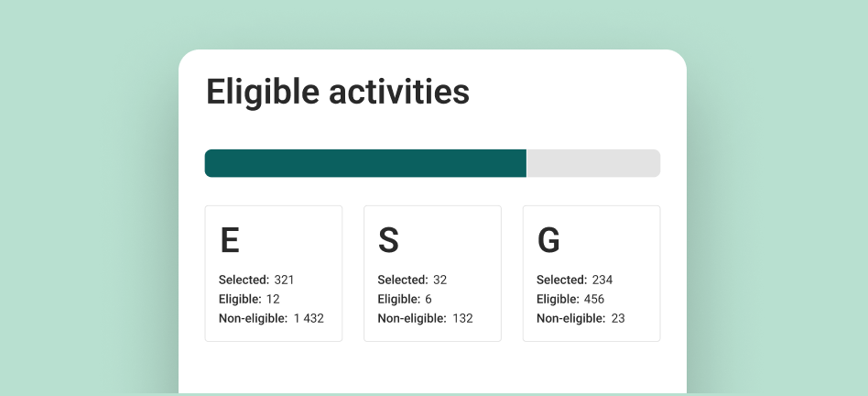
Task: Click the white card's empty area below the E card
Action: tap(274, 368)
